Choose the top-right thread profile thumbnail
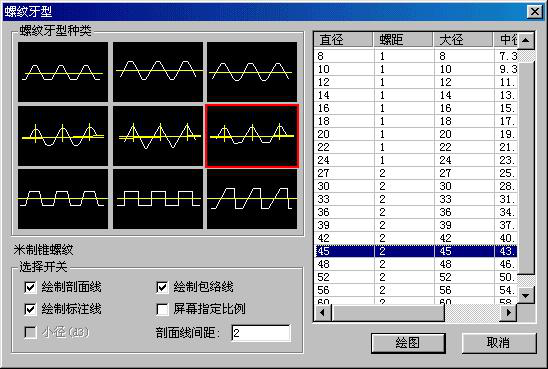This screenshot has width=548, height=369. coord(252,72)
